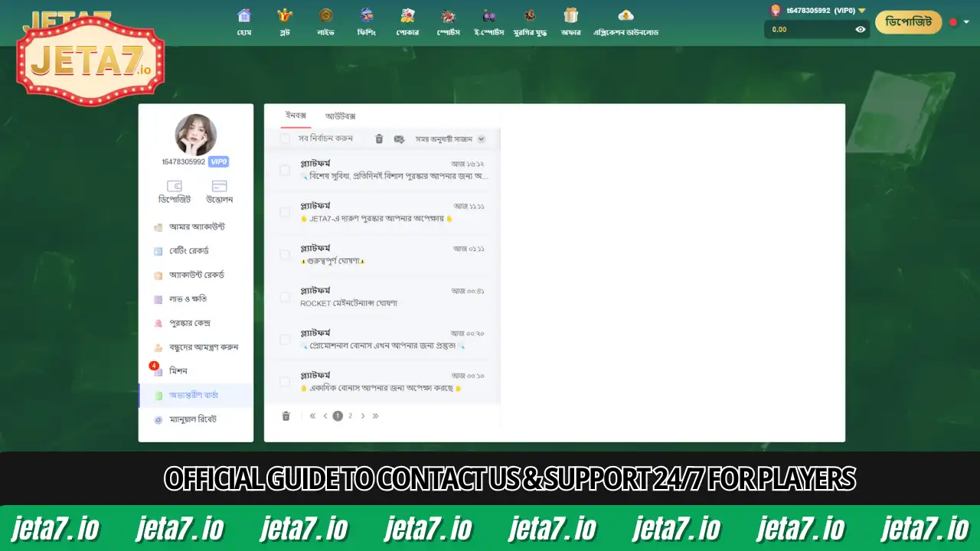Click the VIP0 badge in sidebar
Viewport: 980px width, 551px height.
click(219, 162)
